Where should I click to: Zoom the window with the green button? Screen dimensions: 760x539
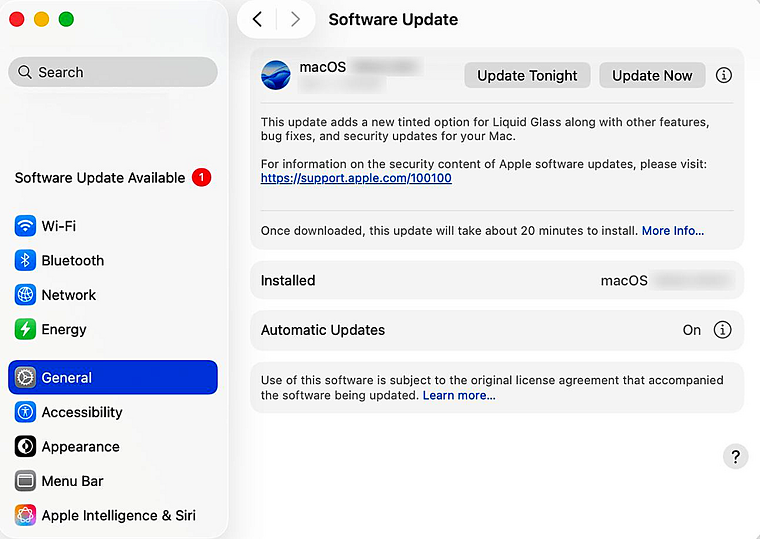tap(66, 19)
